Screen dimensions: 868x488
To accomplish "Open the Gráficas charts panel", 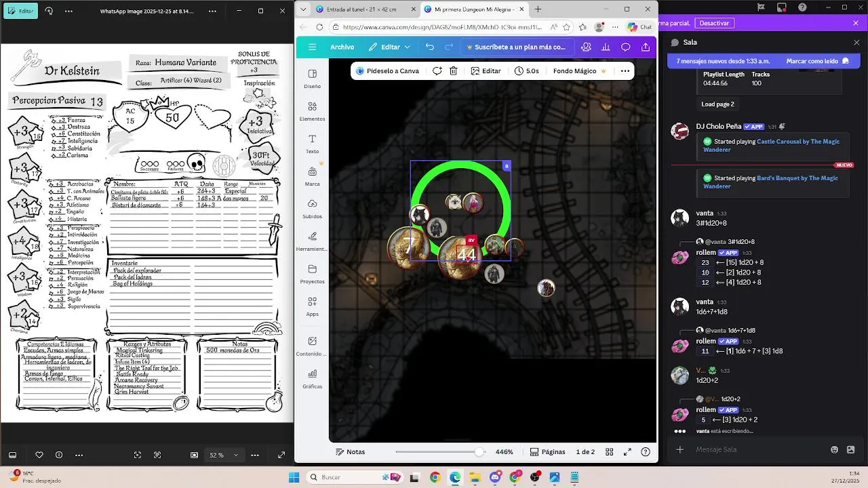I will coord(312,378).
